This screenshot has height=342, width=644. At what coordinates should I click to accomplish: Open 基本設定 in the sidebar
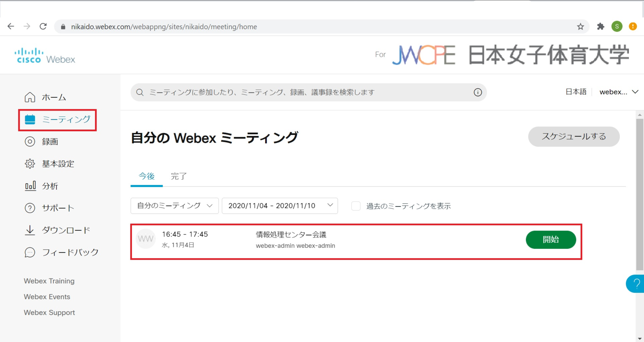pos(58,164)
